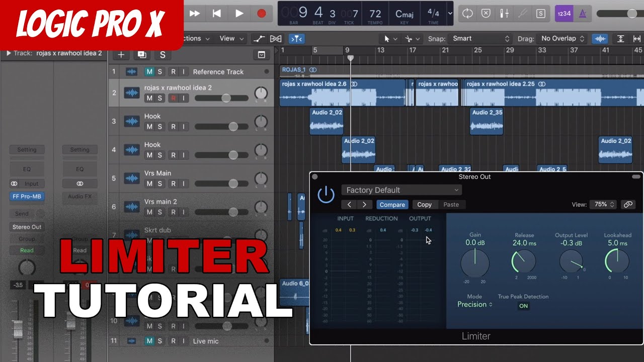This screenshot has height=362, width=644.
Task: Click the replace mode icon
Action: pyautogui.click(x=486, y=14)
